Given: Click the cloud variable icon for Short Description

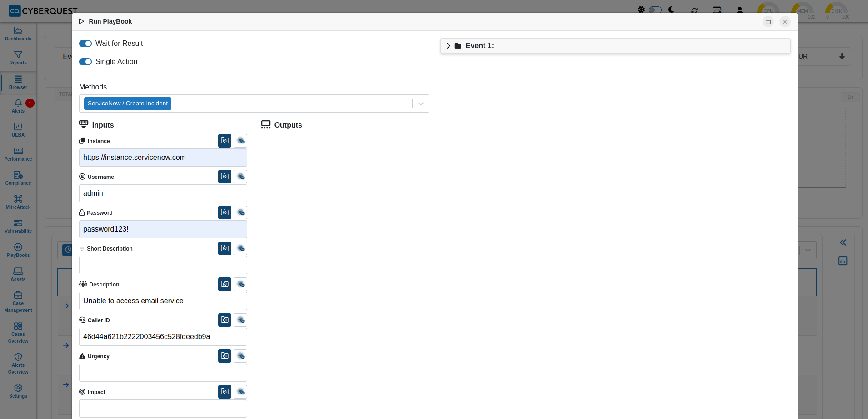Looking at the screenshot, I should coord(240,248).
